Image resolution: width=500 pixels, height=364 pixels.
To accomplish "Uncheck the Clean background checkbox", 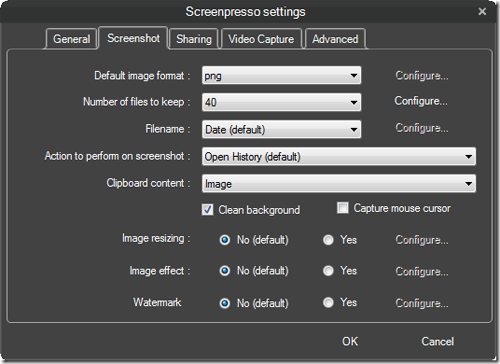I will [207, 210].
